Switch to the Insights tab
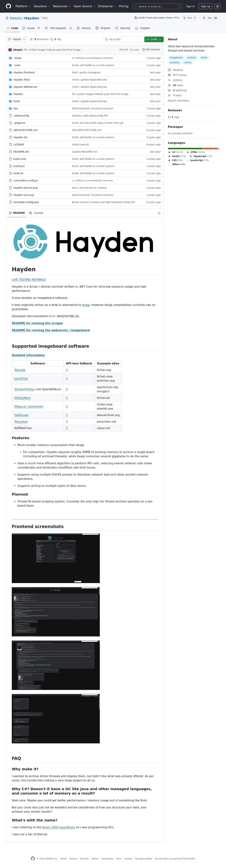 point(143,28)
